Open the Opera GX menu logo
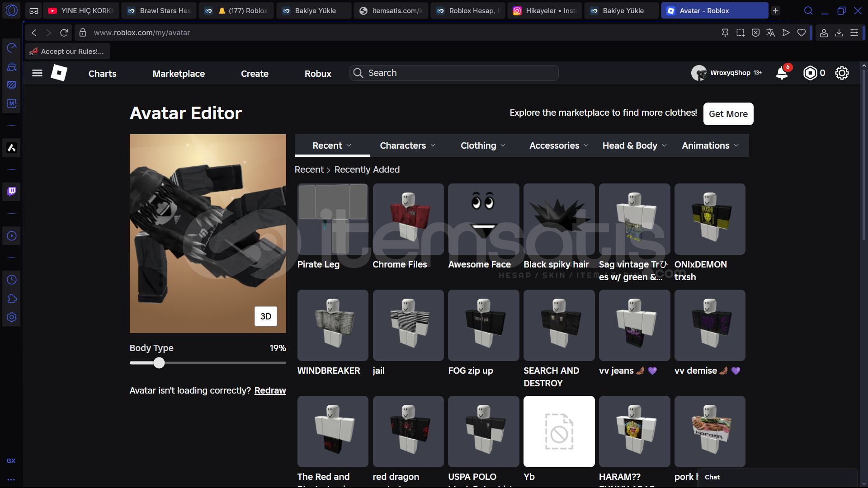 coord(12,10)
